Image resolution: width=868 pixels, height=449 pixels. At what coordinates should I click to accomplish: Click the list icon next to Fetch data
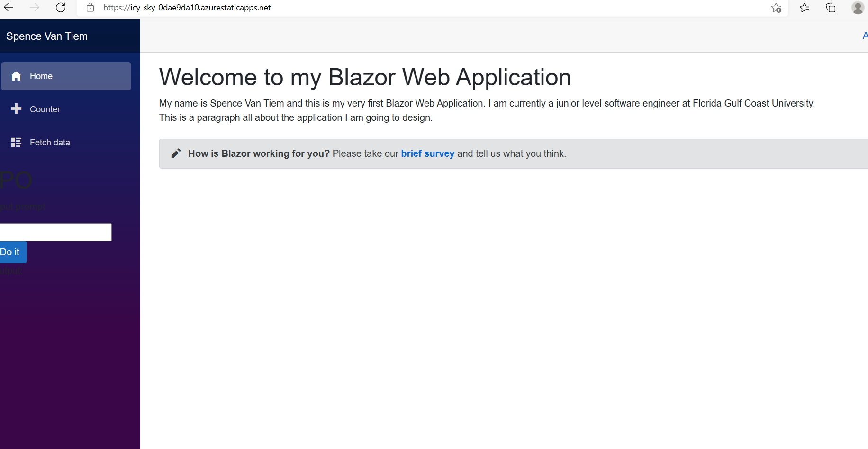[16, 142]
